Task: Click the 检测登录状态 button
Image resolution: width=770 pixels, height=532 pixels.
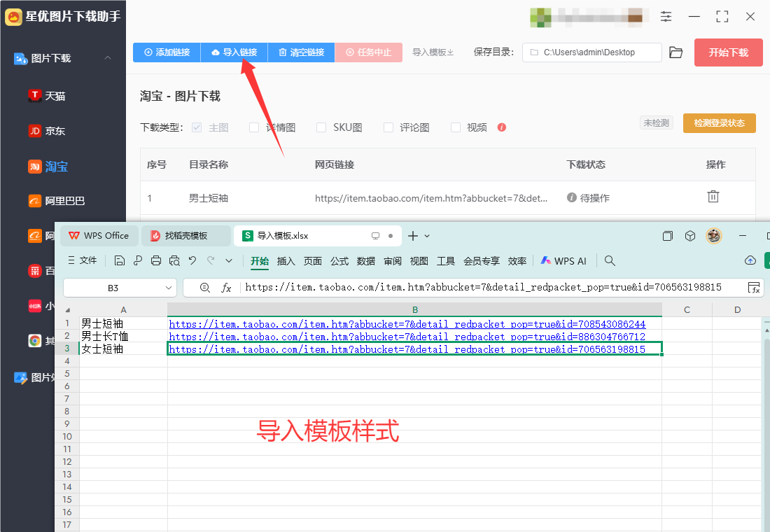Action: (x=720, y=122)
